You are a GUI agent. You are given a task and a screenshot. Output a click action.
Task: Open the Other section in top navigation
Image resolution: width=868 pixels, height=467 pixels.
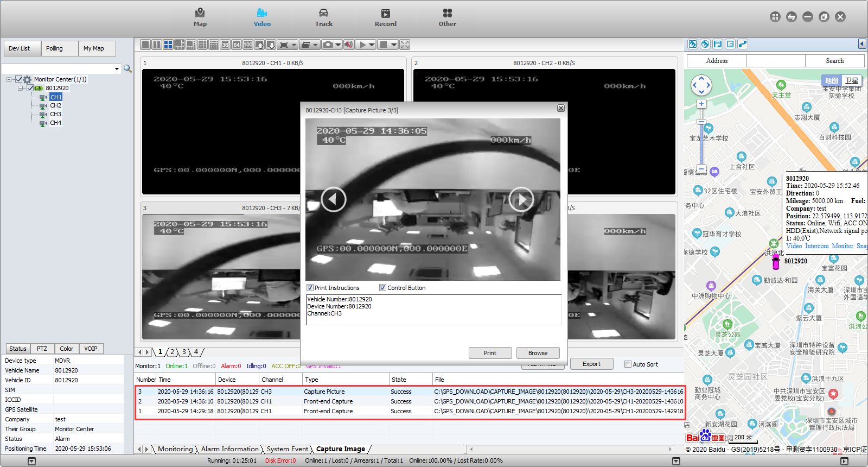[448, 17]
